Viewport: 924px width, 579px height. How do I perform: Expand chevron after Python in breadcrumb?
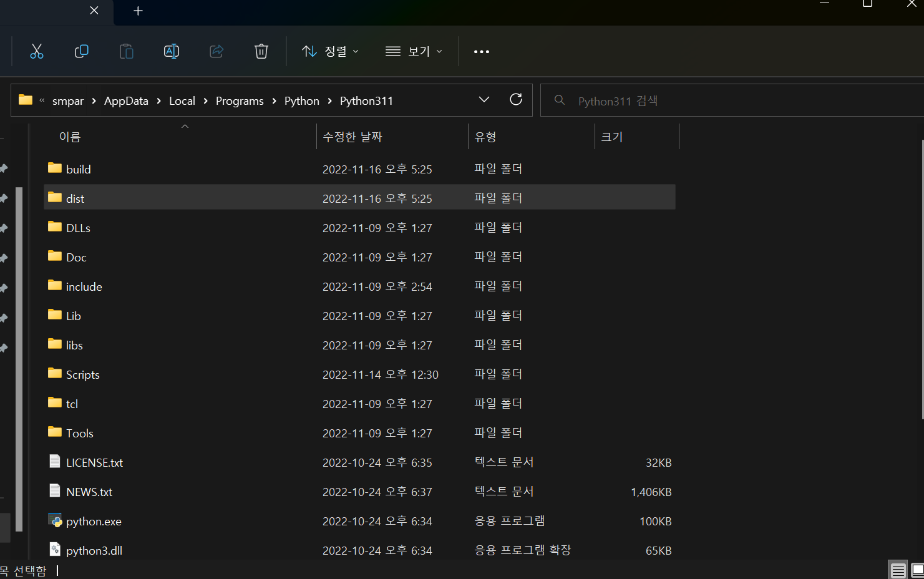pos(330,101)
